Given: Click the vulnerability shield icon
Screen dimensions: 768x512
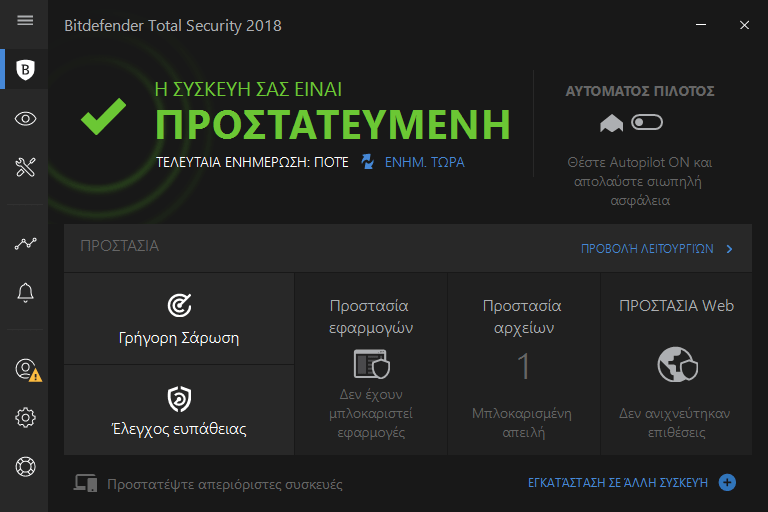Looking at the screenshot, I should click(179, 398).
